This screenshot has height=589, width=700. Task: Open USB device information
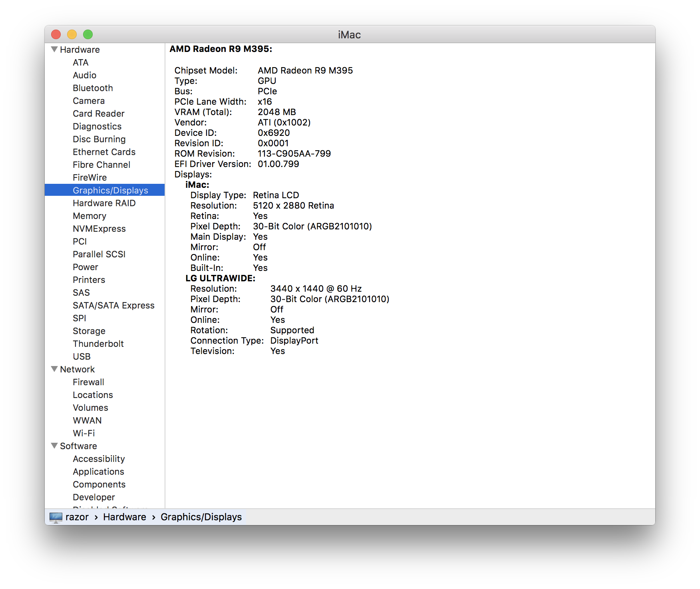[x=82, y=356]
